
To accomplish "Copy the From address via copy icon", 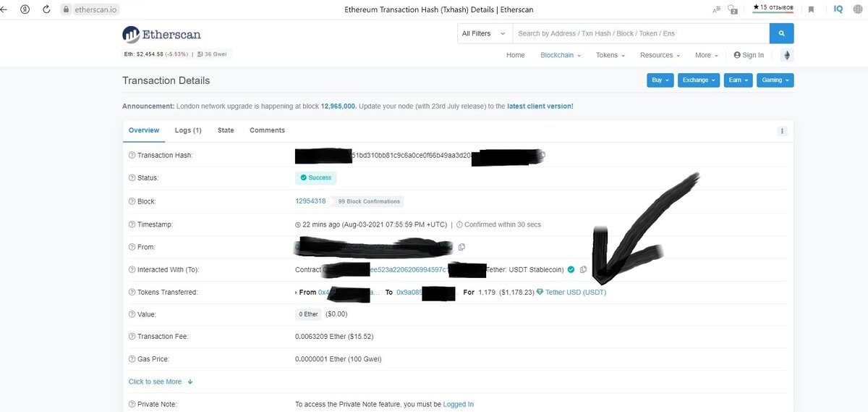I will point(461,247).
